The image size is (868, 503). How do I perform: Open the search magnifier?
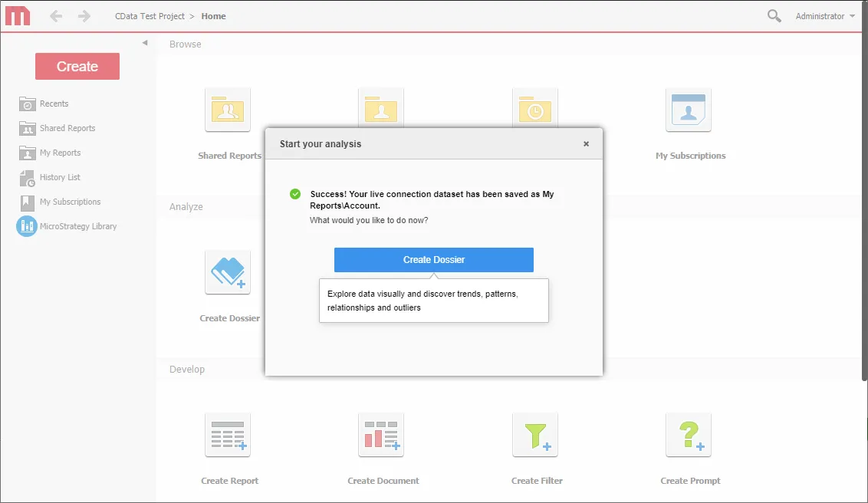point(773,15)
